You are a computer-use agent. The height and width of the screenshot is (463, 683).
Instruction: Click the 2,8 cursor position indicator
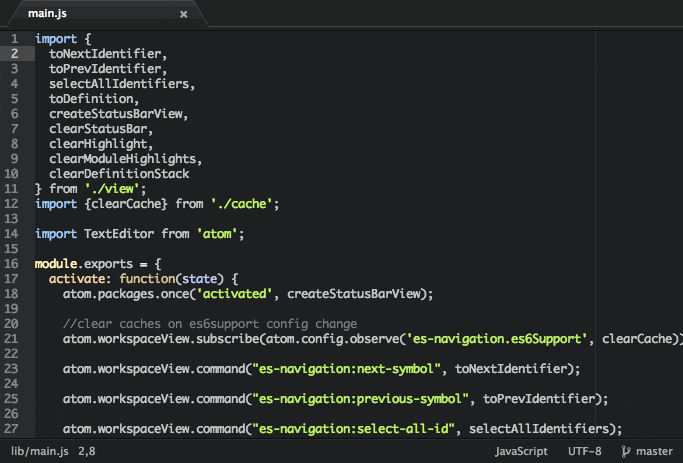pos(86,452)
